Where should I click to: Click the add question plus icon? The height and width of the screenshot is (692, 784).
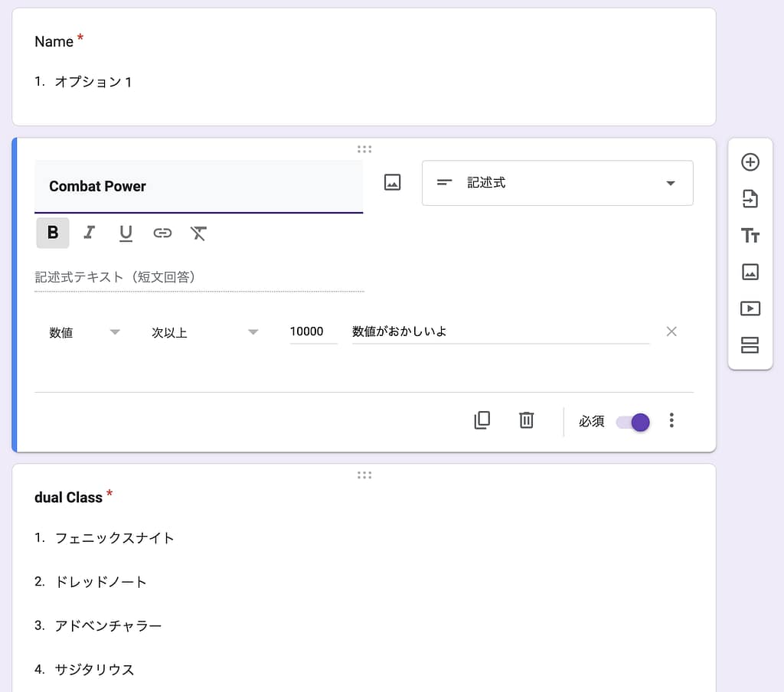tap(750, 162)
